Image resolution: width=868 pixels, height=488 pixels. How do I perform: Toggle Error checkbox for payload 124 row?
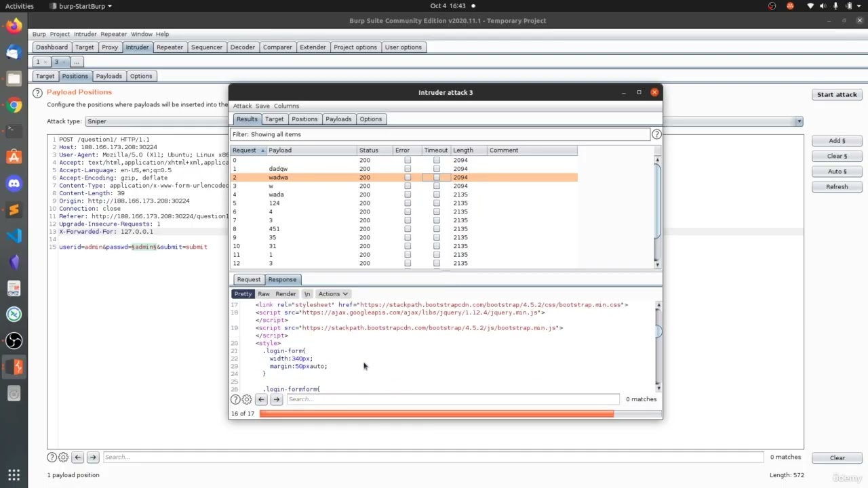[x=408, y=203]
